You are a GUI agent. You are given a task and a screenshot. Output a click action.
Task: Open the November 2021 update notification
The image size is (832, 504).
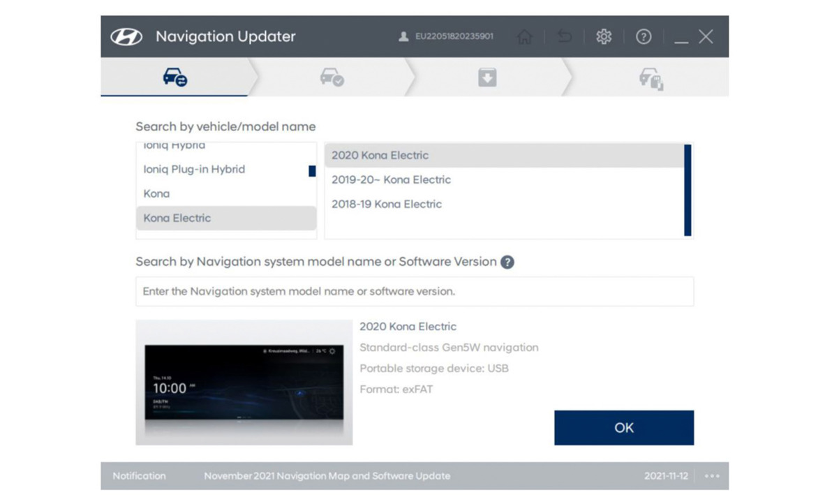click(327, 476)
